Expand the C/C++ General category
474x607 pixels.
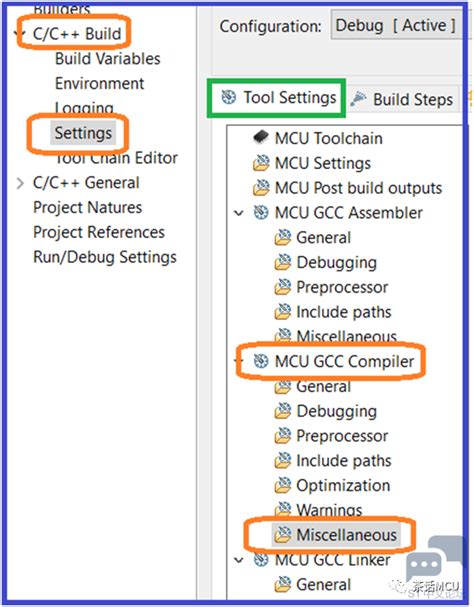coord(20,183)
